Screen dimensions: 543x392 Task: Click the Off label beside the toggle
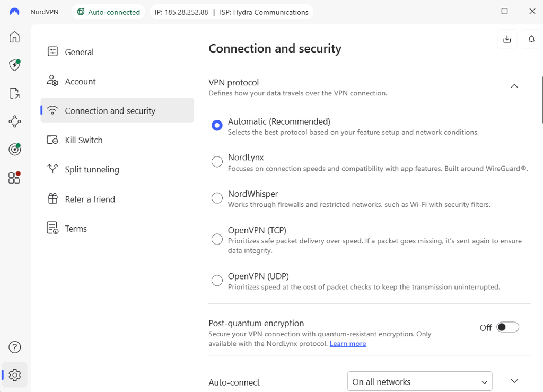(x=486, y=328)
